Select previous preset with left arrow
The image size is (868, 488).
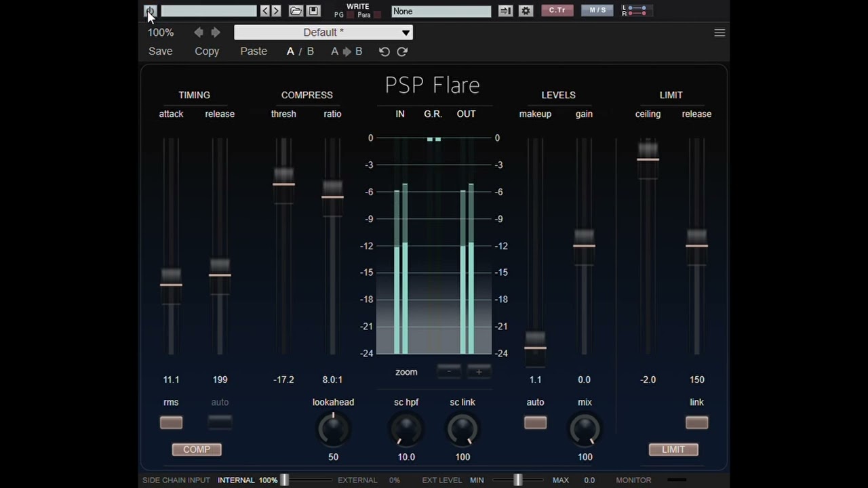[x=199, y=32]
